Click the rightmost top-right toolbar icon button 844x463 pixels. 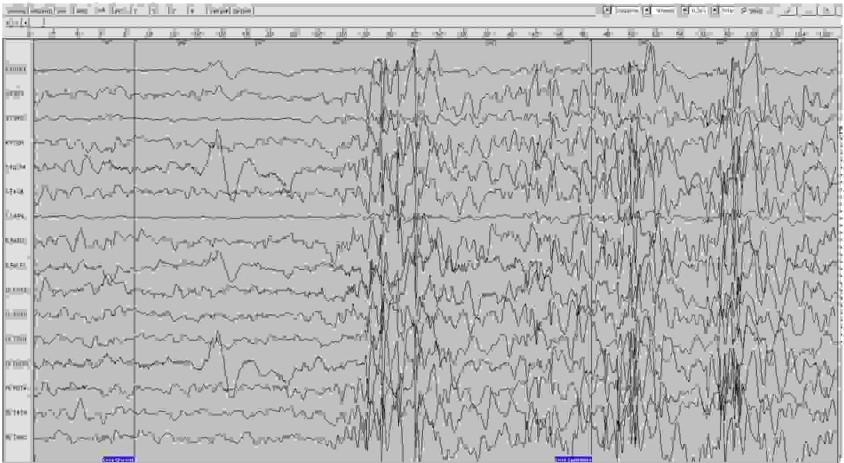coord(829,9)
